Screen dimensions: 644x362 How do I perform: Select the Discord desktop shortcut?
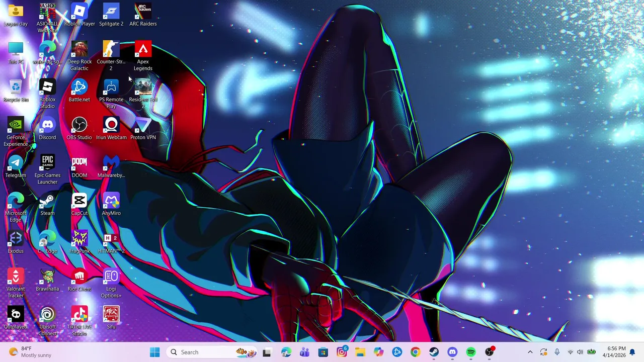(47, 129)
